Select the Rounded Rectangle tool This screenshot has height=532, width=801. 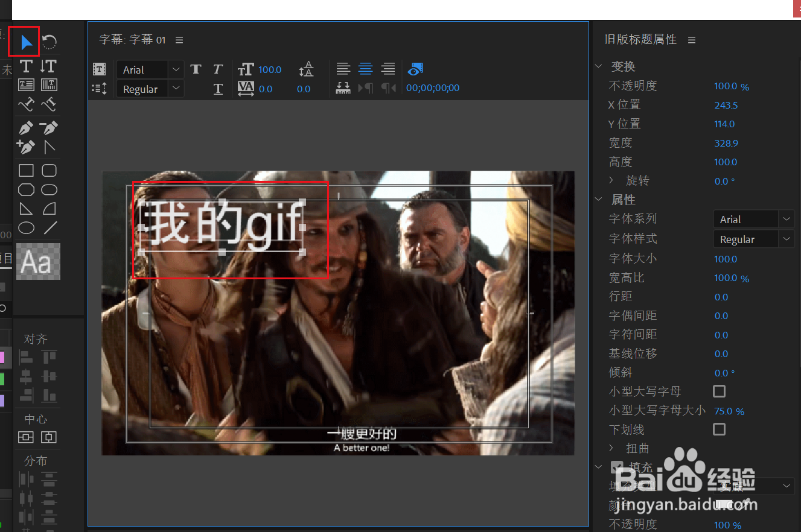(49, 190)
